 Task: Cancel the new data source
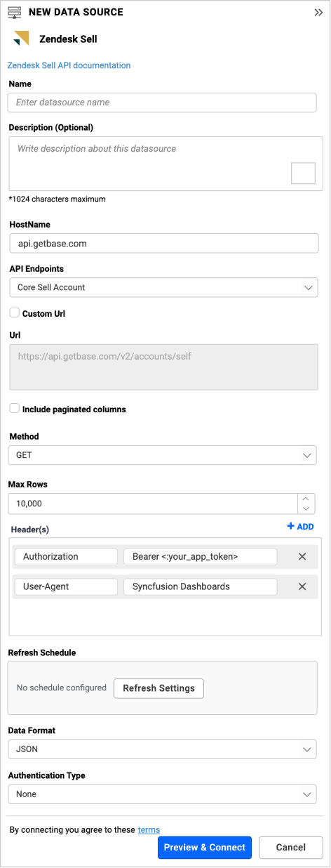(291, 848)
